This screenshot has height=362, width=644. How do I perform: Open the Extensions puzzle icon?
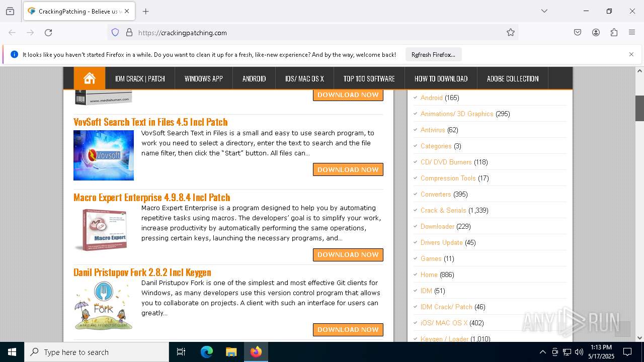(x=614, y=32)
